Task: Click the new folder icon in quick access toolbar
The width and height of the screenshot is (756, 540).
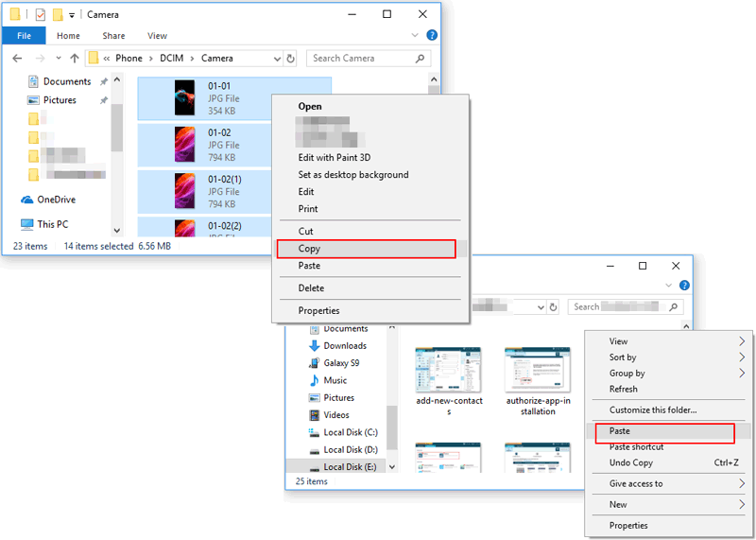Action: 58,15
